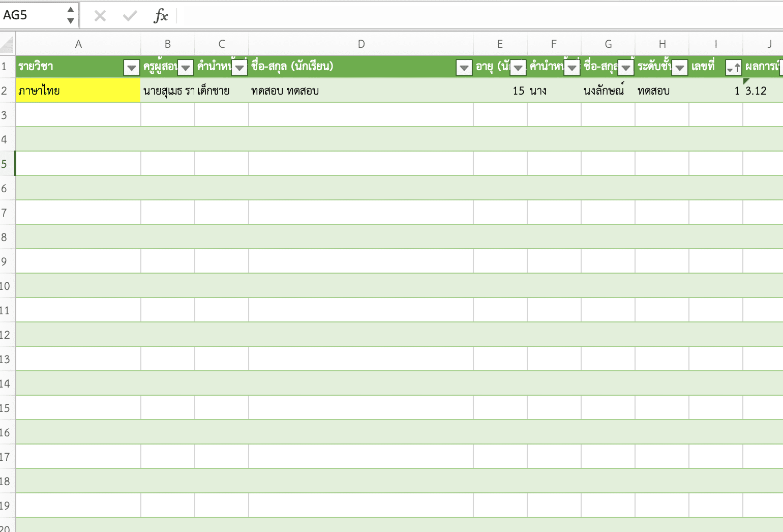This screenshot has height=532, width=783.
Task: Click the header cell 'เลขที่'
Action: tap(716, 67)
